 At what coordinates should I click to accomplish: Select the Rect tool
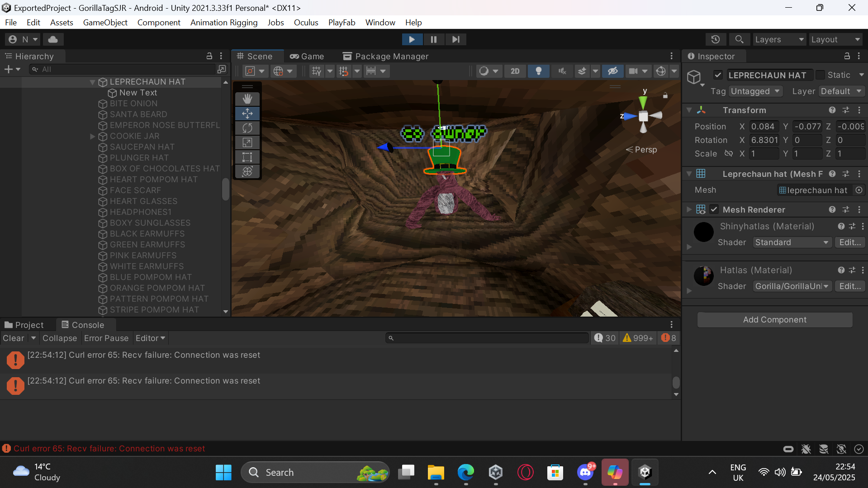click(247, 157)
